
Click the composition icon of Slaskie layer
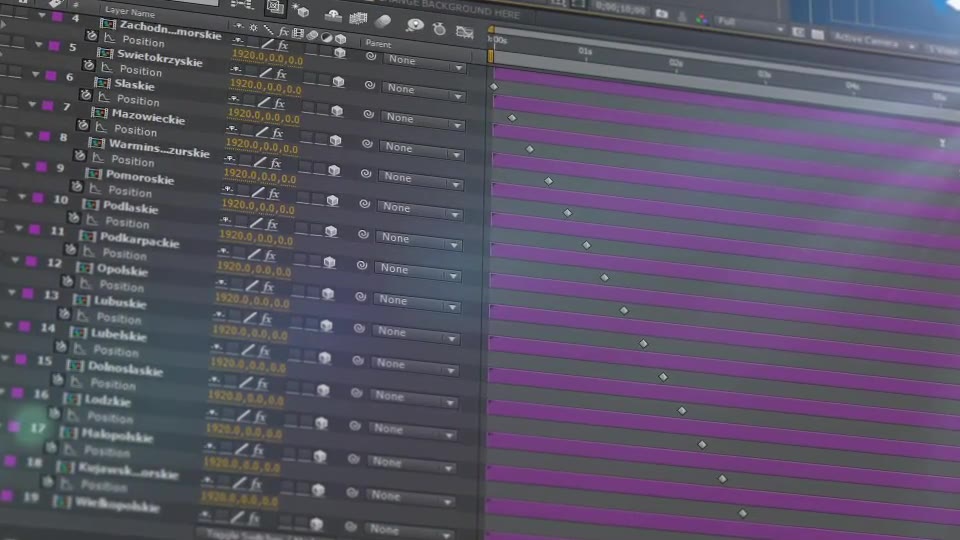click(x=102, y=83)
